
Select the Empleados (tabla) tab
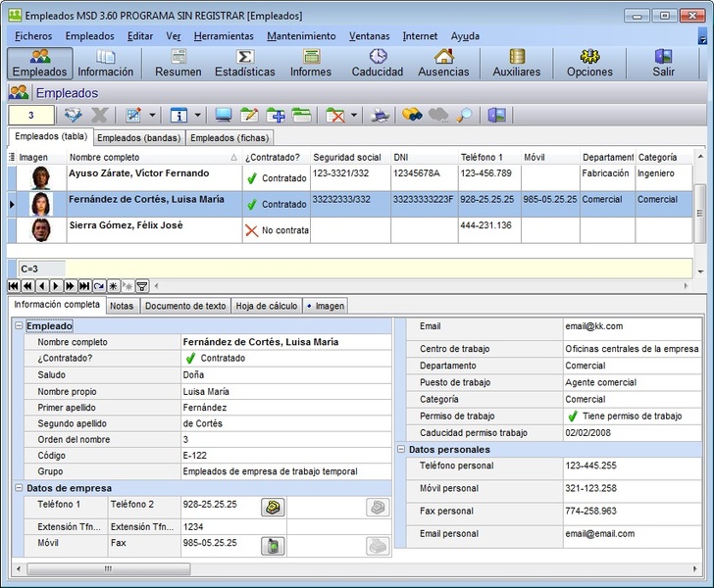pos(51,136)
